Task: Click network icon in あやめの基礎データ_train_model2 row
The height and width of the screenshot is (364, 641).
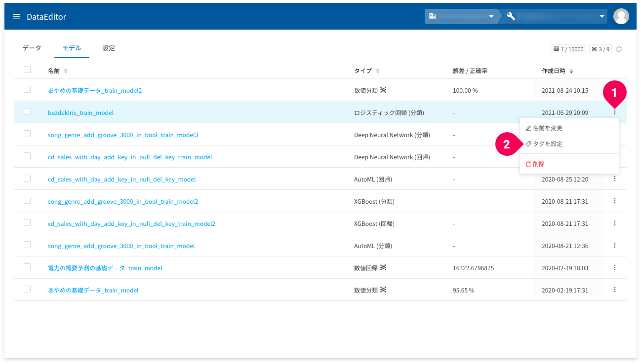Action: [383, 90]
